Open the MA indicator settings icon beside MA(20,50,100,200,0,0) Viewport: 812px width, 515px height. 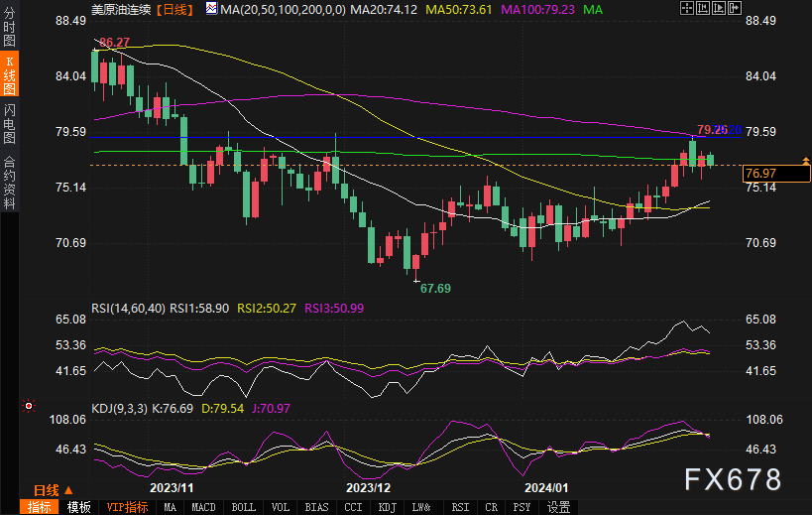coord(211,8)
